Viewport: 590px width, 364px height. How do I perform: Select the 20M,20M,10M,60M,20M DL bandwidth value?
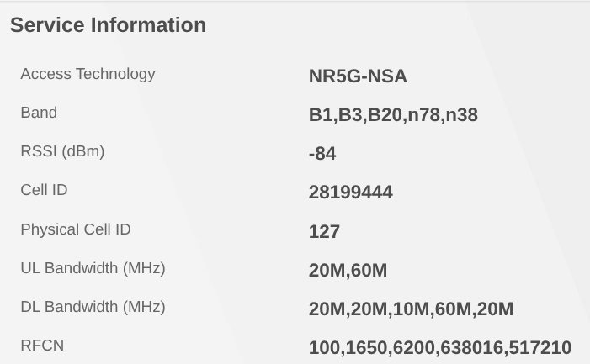411,309
